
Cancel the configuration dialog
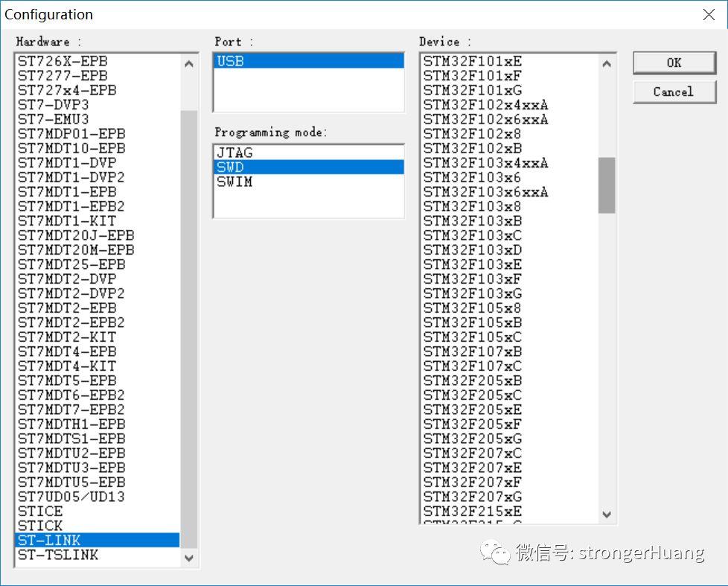coord(674,92)
